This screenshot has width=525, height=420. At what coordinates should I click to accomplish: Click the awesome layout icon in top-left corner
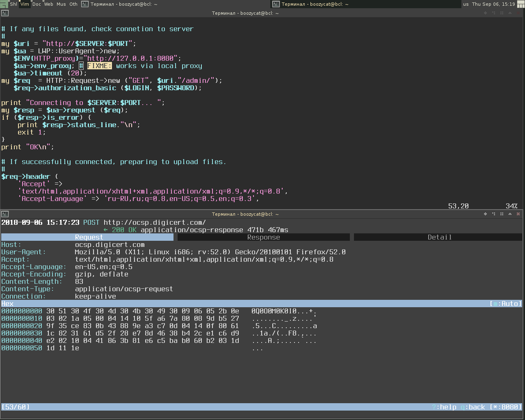(x=4, y=4)
